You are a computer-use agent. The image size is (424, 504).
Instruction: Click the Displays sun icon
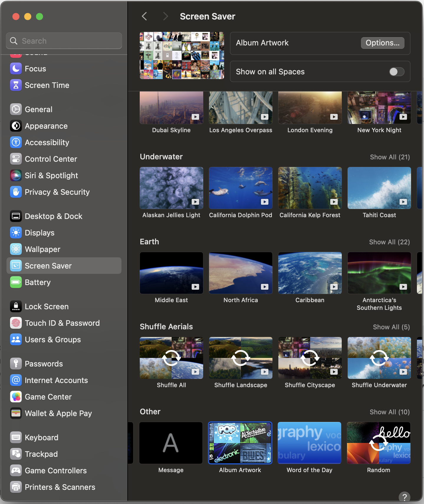[16, 233]
